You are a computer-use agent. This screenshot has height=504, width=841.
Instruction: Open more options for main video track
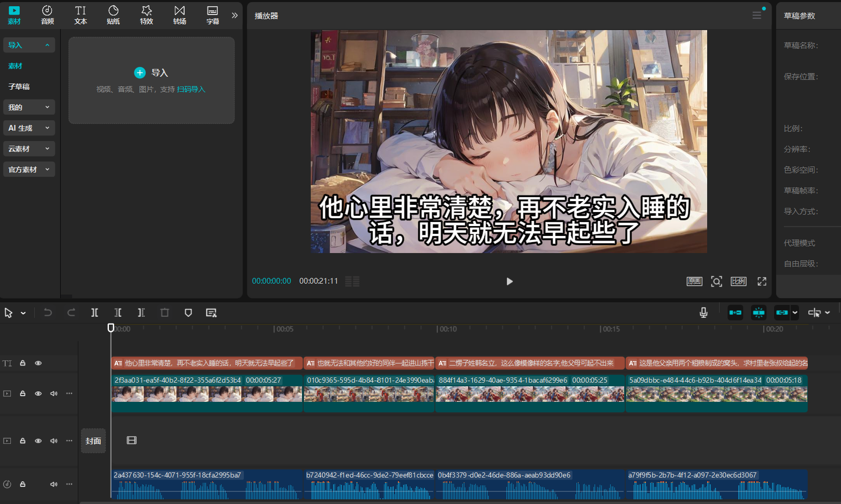[69, 394]
